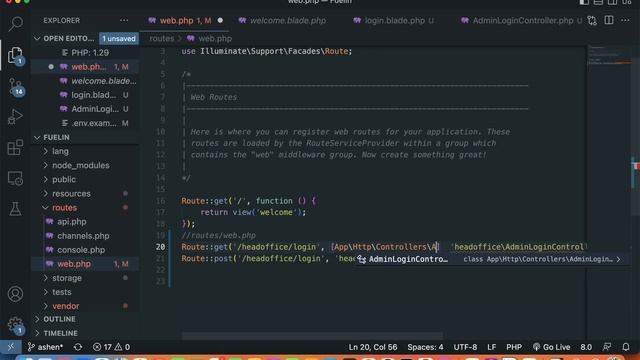Open the Remote Explorer view
The height and width of the screenshot is (360, 640).
pos(16,178)
